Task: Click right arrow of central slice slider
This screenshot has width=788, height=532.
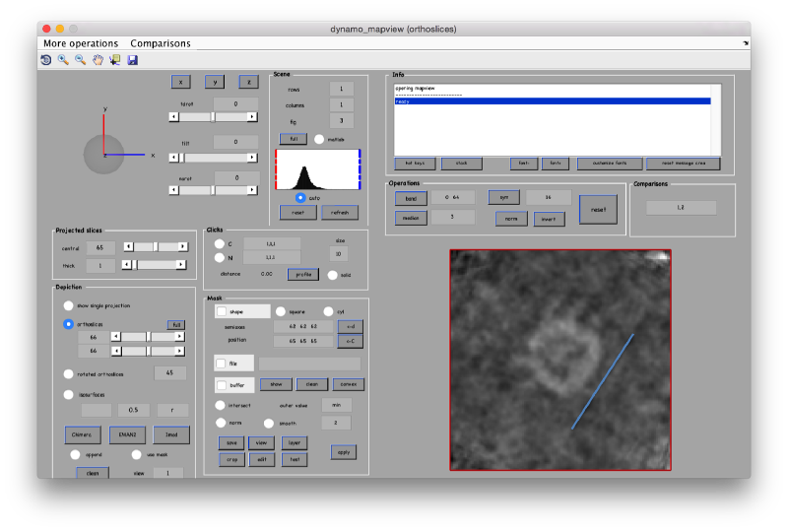Action: (x=182, y=246)
